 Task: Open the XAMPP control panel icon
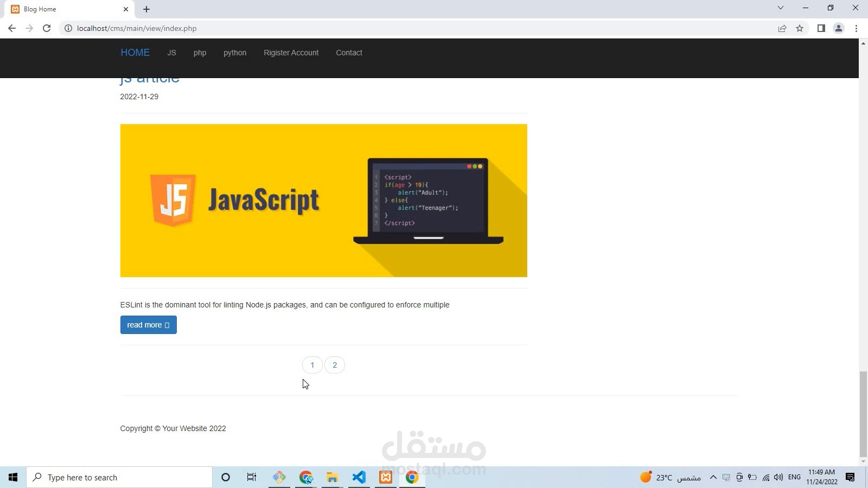(386, 477)
